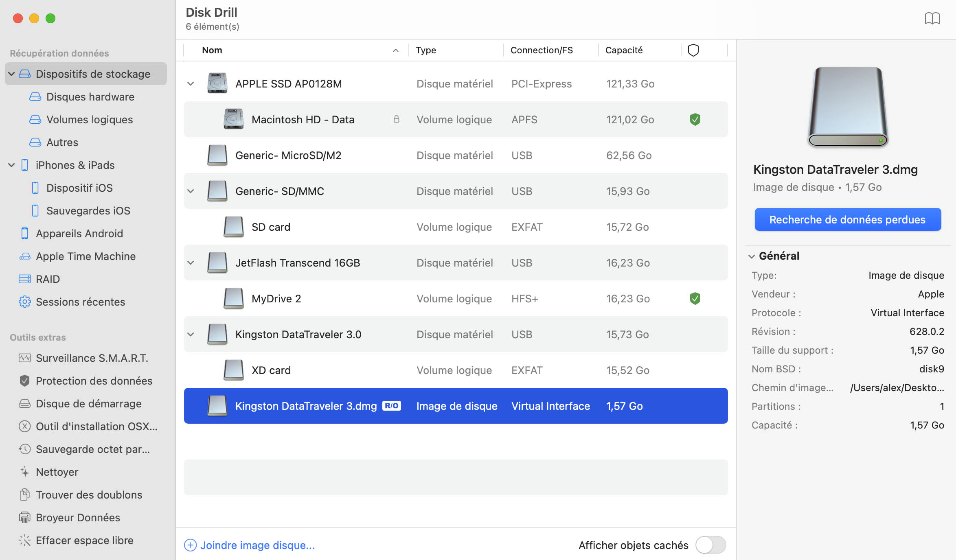The height and width of the screenshot is (560, 956).
Task: Click the Chemin d'image path /Users/alex/Deskto...
Action: coord(897,387)
